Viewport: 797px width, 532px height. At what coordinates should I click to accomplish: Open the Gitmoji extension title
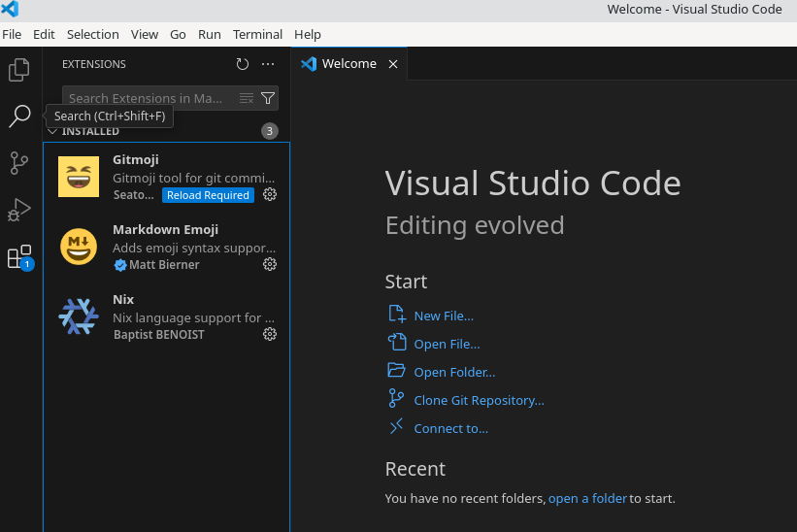click(x=136, y=159)
